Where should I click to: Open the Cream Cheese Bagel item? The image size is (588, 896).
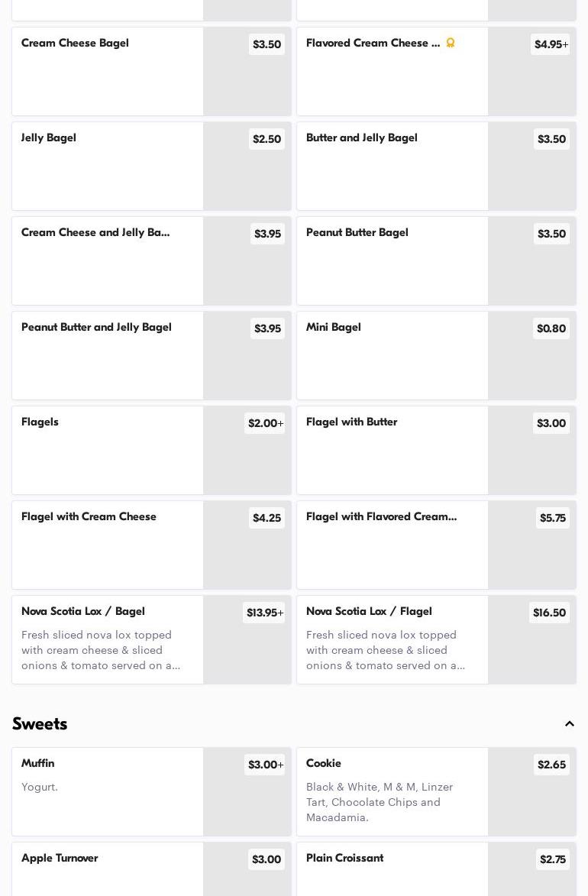point(108,71)
